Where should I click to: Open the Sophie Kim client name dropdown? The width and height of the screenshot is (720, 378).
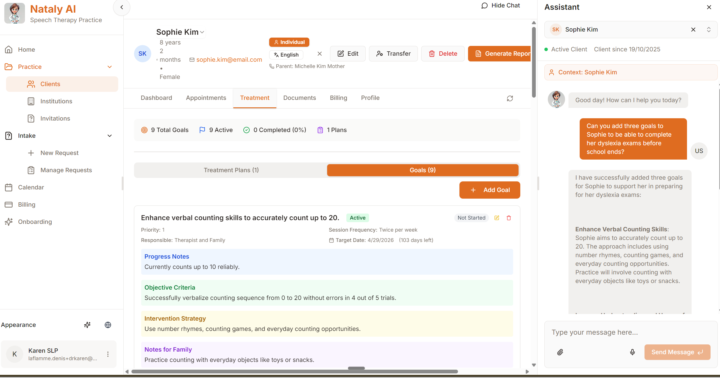tap(180, 32)
